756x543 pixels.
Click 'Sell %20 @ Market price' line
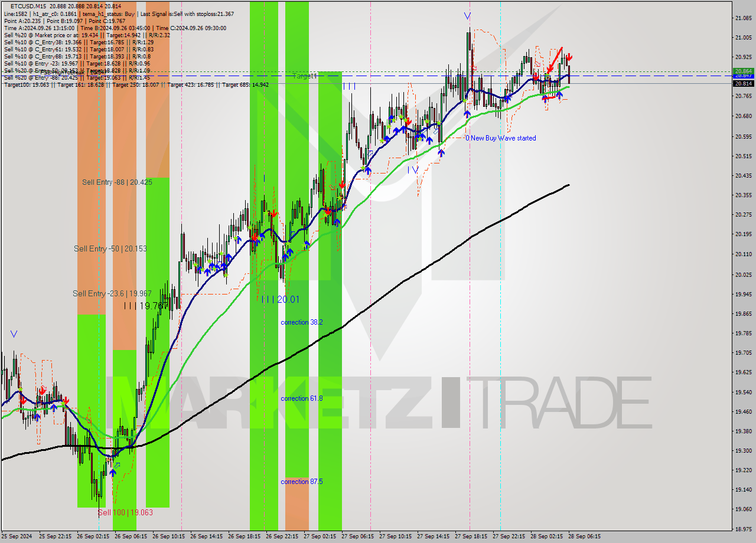(87, 35)
